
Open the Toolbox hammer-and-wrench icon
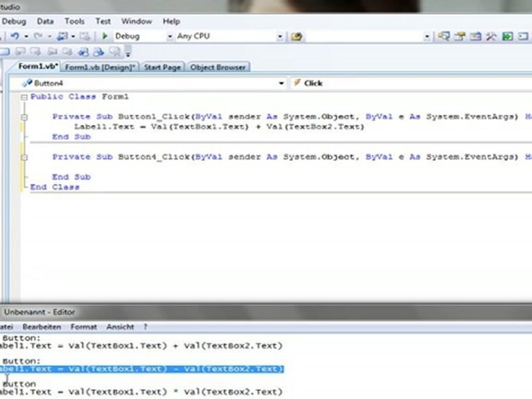point(491,37)
